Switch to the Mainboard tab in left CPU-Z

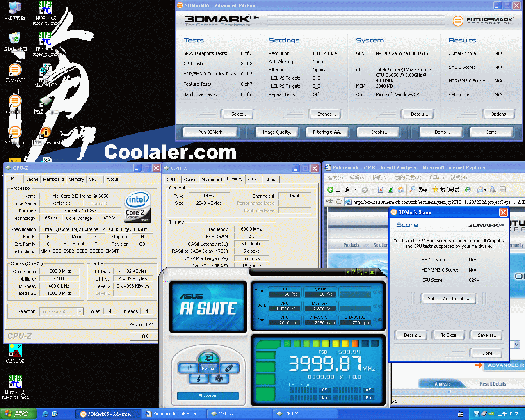click(x=53, y=179)
